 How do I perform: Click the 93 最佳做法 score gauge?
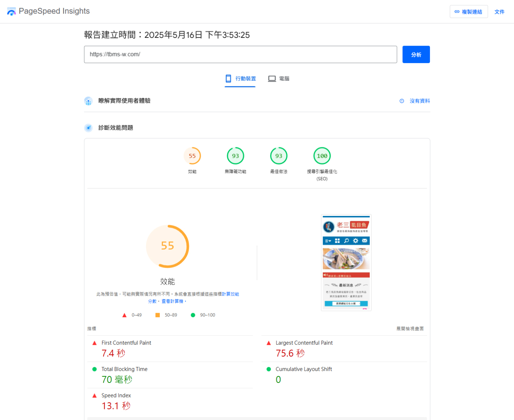coord(279,156)
